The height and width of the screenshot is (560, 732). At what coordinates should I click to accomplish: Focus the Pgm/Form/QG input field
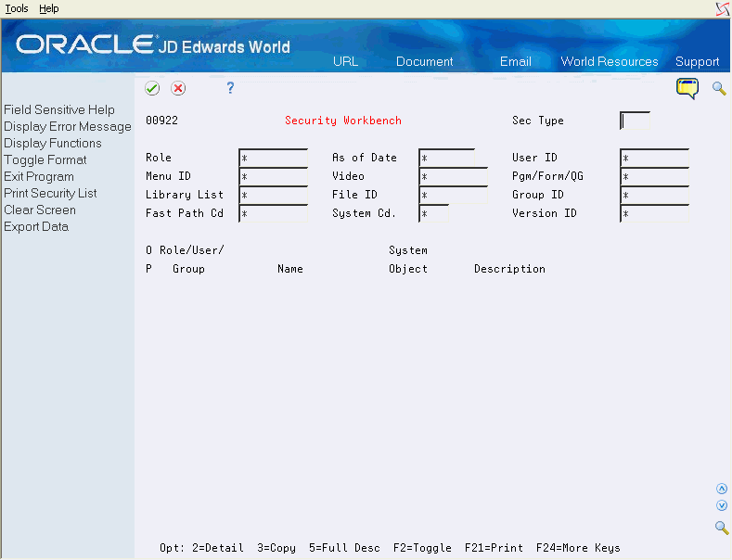[654, 176]
